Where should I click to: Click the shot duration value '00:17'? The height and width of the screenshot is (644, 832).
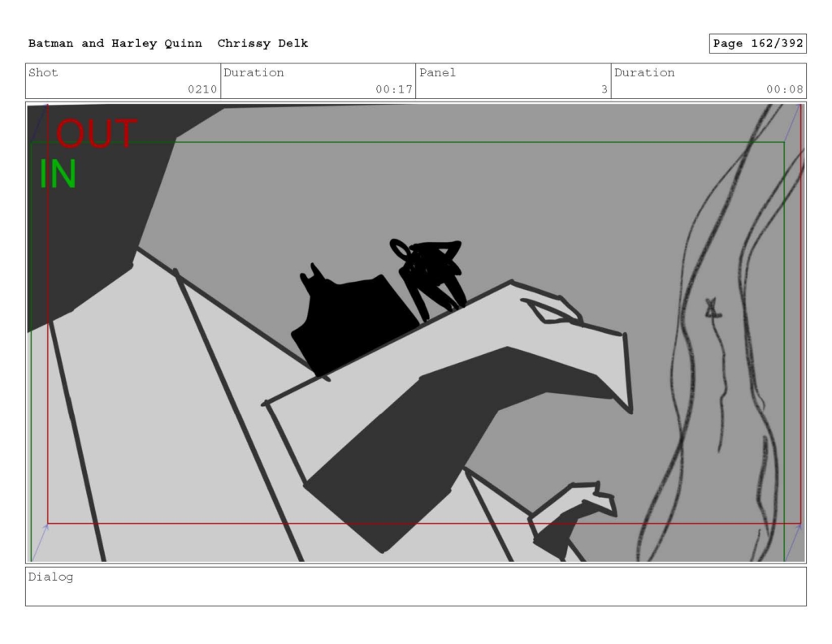pos(394,89)
